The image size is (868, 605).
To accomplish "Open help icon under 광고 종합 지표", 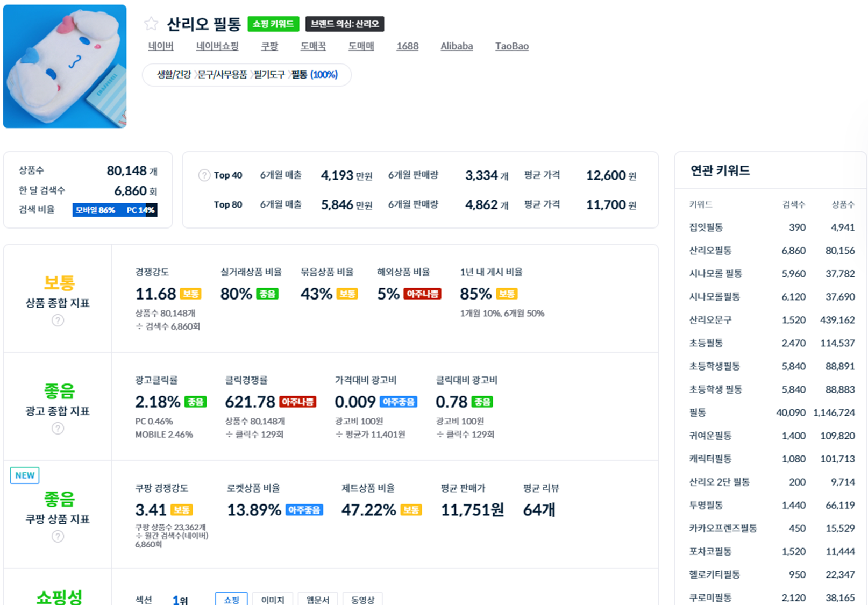I will (58, 429).
